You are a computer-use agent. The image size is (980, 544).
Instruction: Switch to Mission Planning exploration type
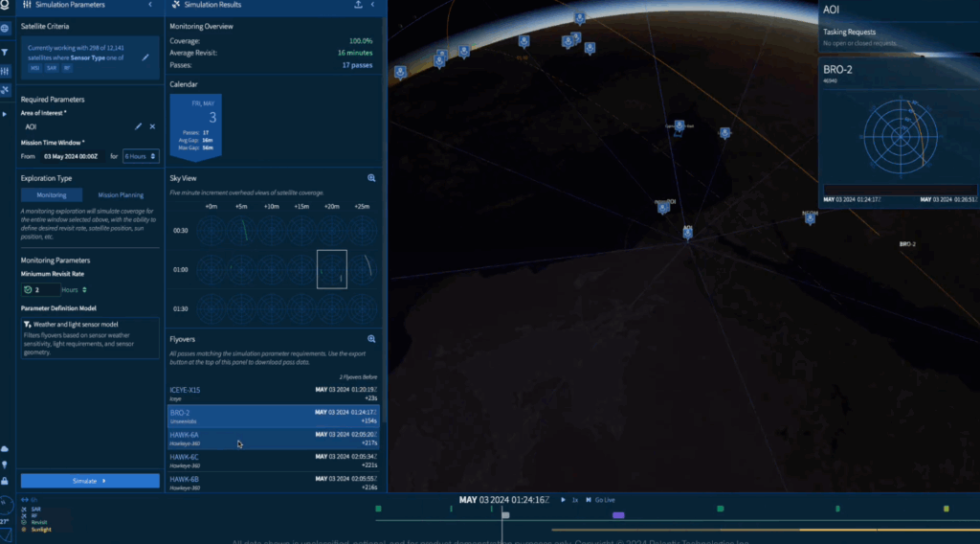(x=121, y=195)
